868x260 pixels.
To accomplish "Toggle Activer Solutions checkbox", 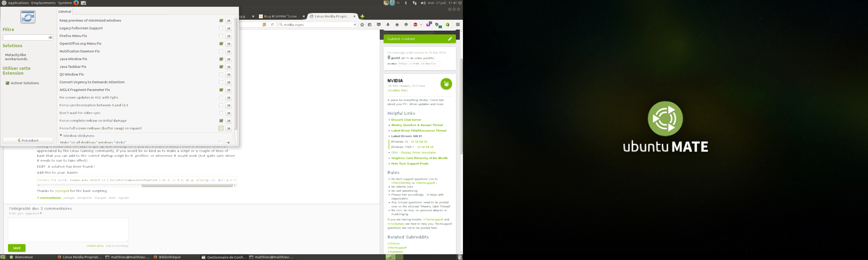I will [x=7, y=83].
